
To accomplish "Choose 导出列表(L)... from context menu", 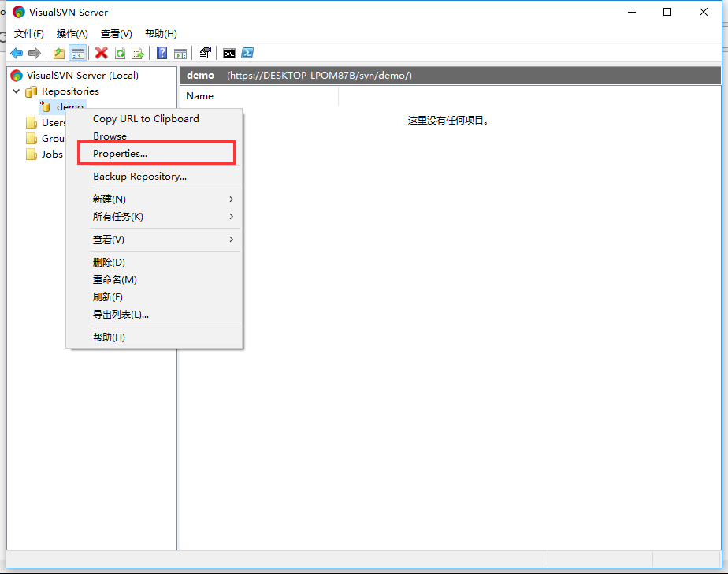I will (x=154, y=315).
